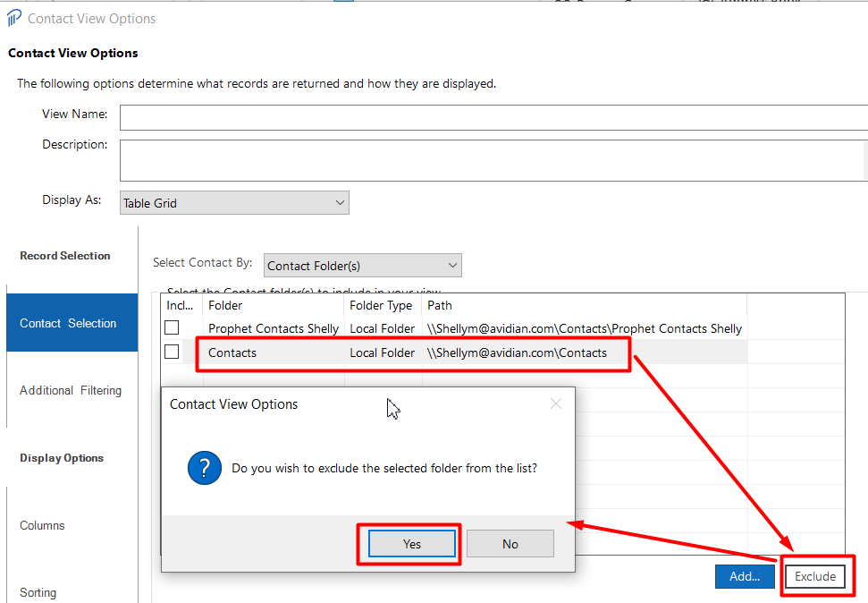Click Local Folder type in Prophet Contacts row
The image size is (868, 603).
pyautogui.click(x=382, y=328)
